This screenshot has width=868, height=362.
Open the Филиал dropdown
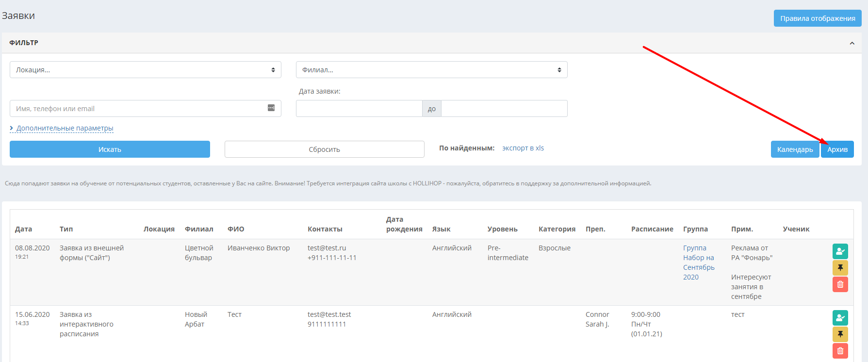(432, 70)
